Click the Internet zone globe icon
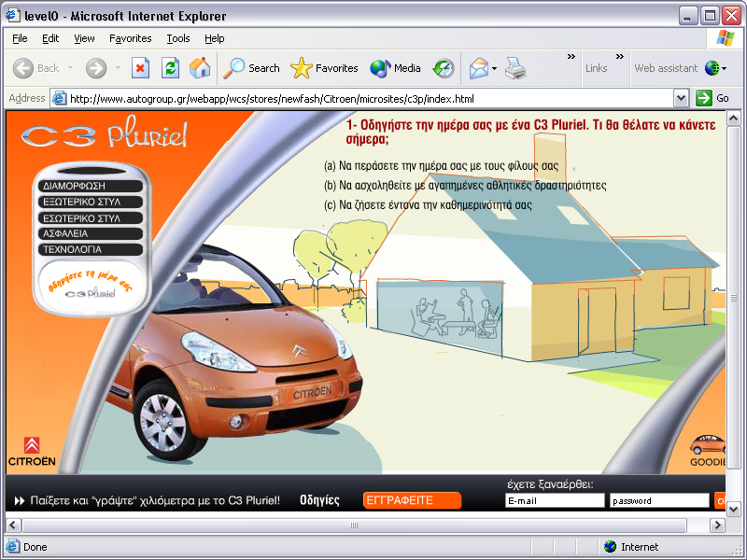This screenshot has height=560, width=747. coord(610,547)
